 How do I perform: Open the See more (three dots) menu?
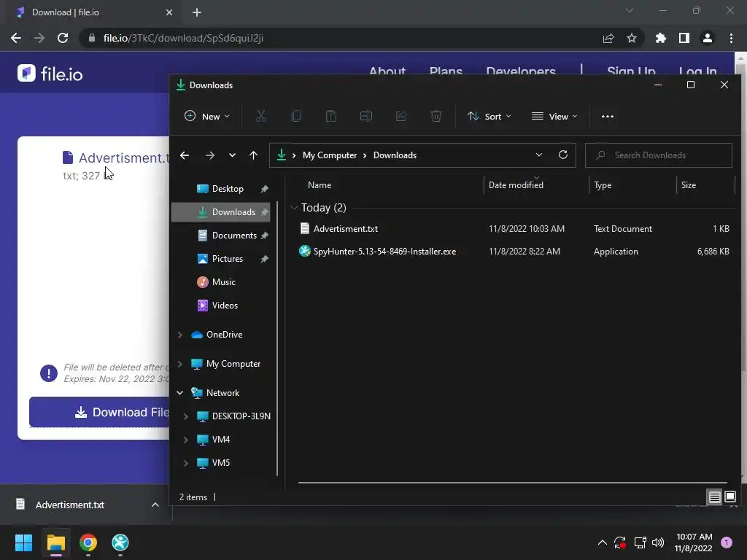(608, 116)
